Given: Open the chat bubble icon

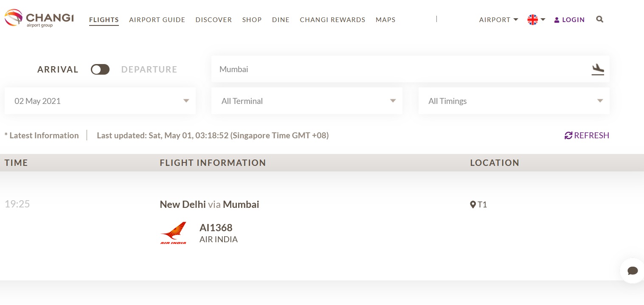Looking at the screenshot, I should point(633,271).
